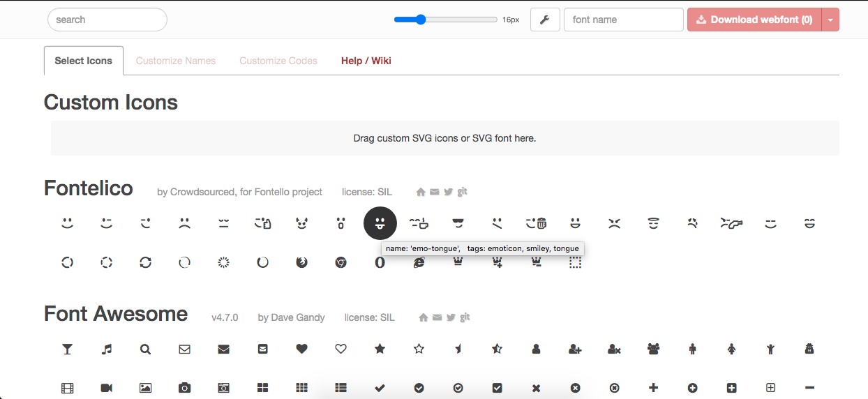Select the plain cancel X icon

pos(537,388)
